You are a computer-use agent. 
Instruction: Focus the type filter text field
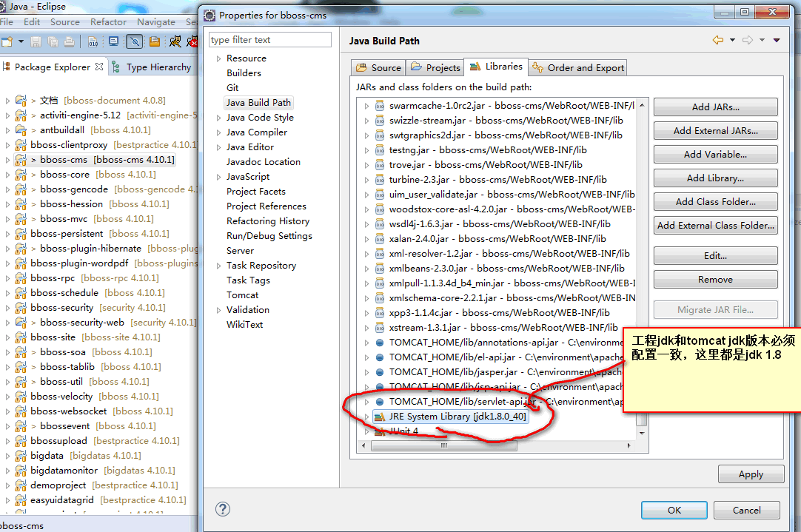point(269,39)
